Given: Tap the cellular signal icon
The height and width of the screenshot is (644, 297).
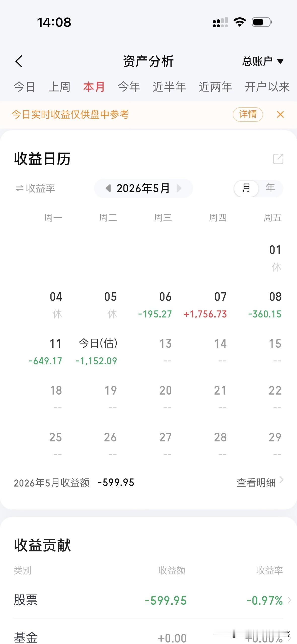Looking at the screenshot, I should [x=220, y=22].
